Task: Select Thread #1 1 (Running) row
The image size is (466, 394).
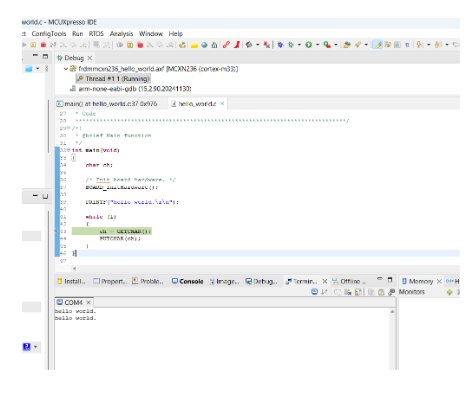Action: [x=113, y=79]
